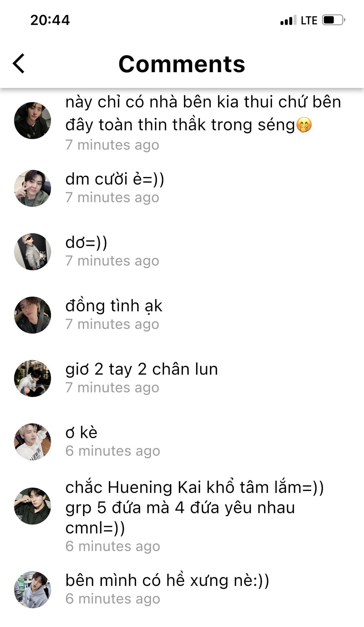Open avatar beside 'bên mình có hề xưng nè' comment

click(x=33, y=589)
